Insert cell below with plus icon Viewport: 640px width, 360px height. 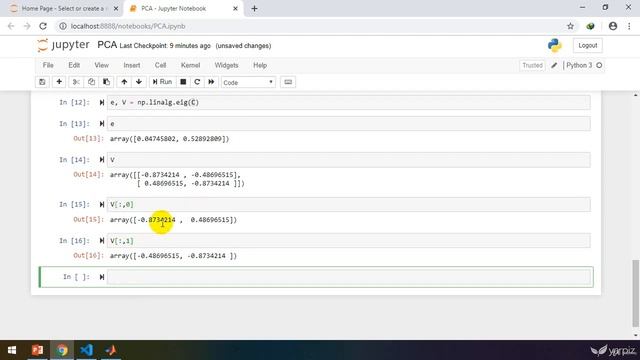(59, 82)
